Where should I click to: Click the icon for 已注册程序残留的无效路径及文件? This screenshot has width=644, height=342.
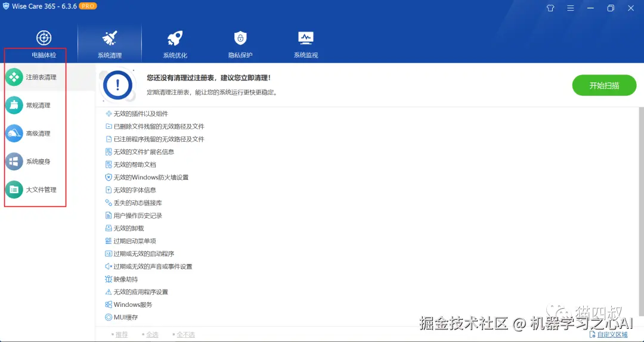point(109,139)
